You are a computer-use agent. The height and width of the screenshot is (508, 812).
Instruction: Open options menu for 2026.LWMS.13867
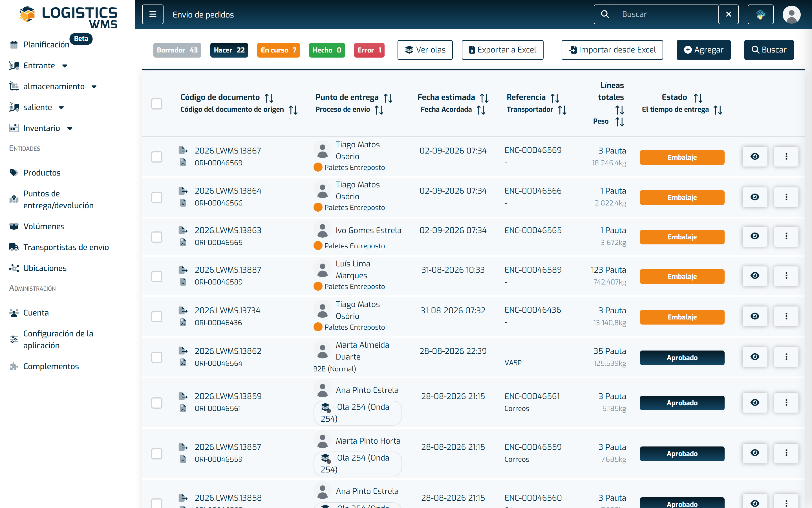coord(786,157)
